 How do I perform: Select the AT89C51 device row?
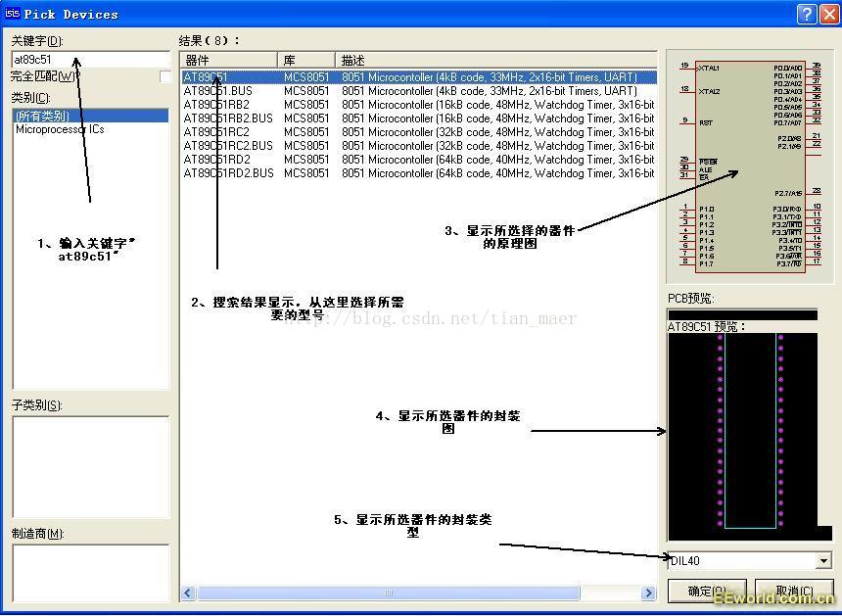point(419,77)
